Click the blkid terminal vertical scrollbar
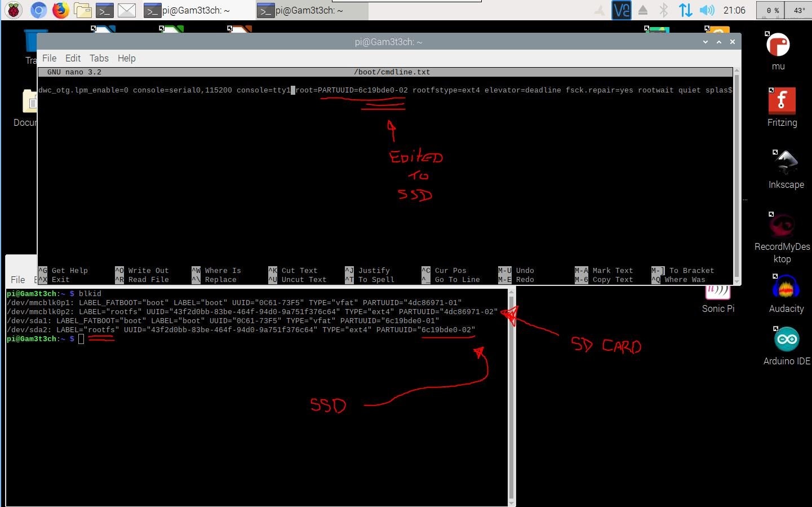Screen dimensions: 812x507 tap(511, 397)
